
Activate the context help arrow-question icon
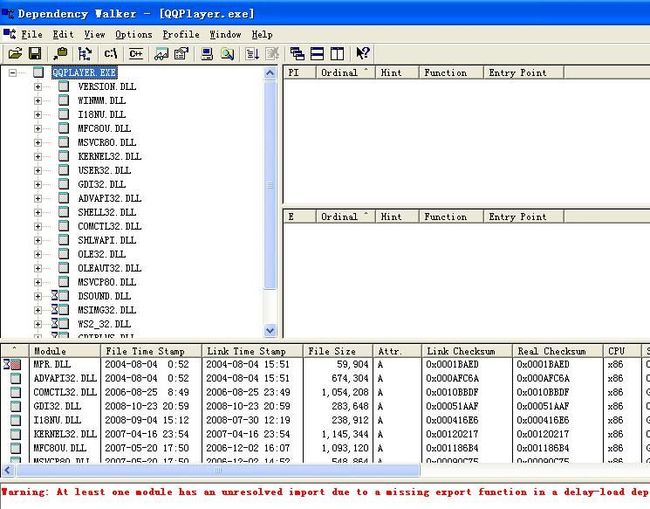[363, 53]
